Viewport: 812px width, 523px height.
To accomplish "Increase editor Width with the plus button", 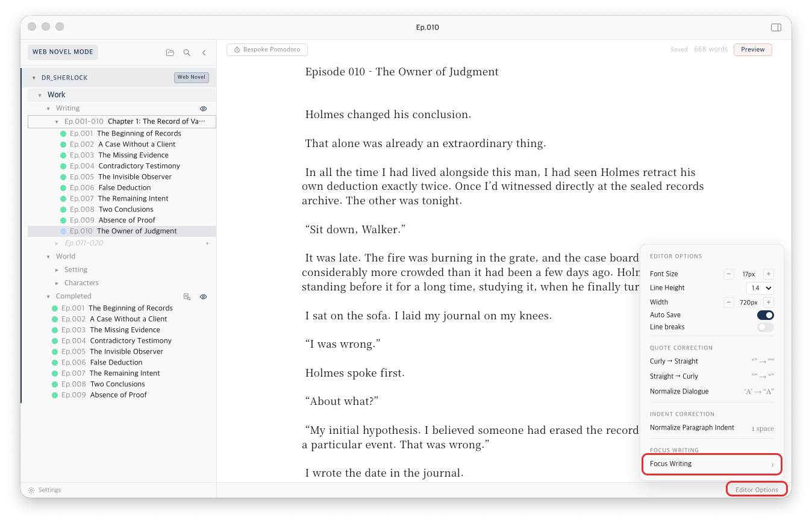I will pyautogui.click(x=769, y=302).
